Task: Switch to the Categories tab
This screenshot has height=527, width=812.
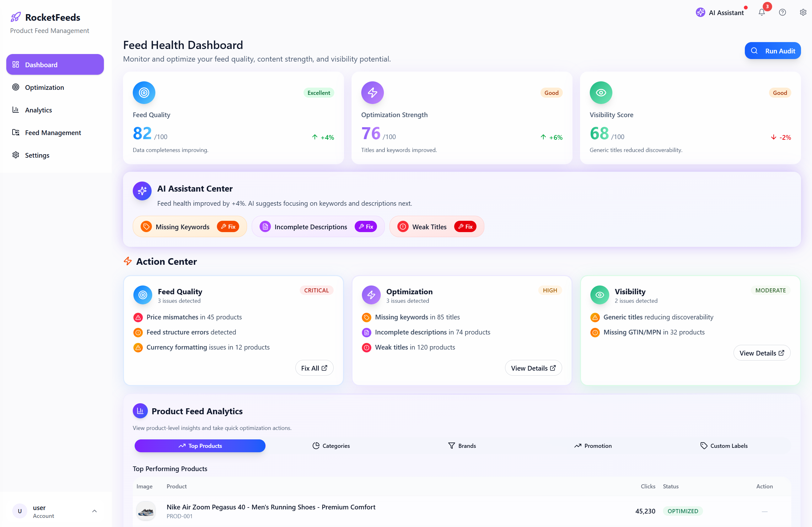Action: pos(331,446)
